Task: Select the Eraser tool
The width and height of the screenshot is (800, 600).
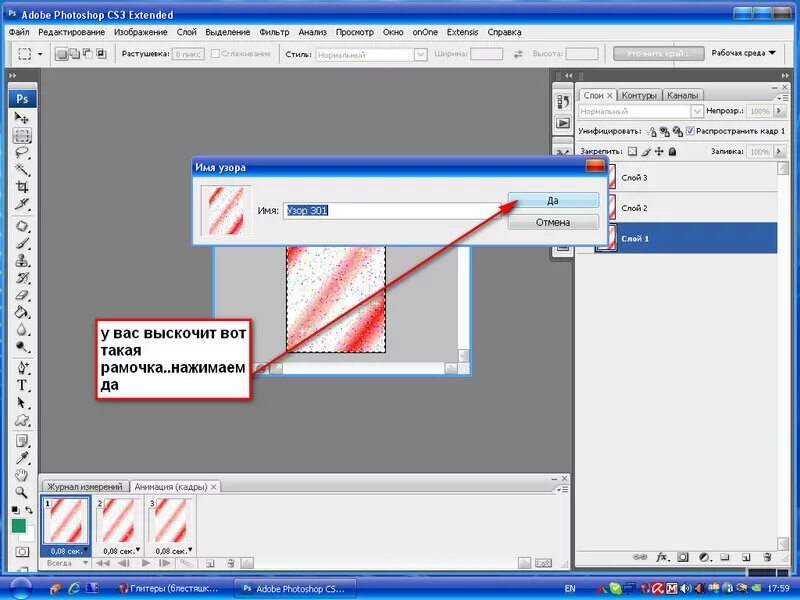Action: coord(21,295)
